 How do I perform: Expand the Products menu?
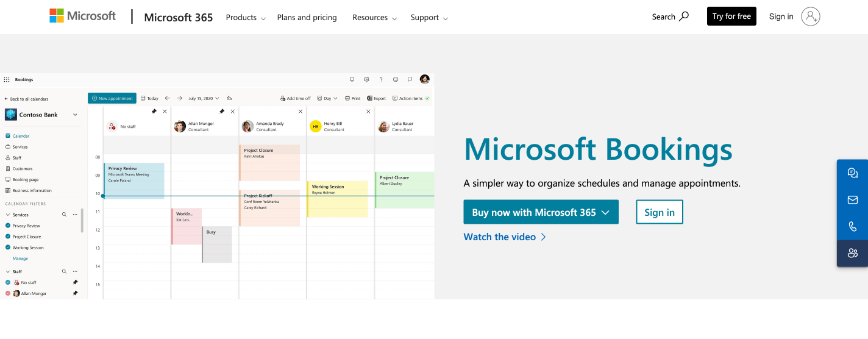point(246,18)
